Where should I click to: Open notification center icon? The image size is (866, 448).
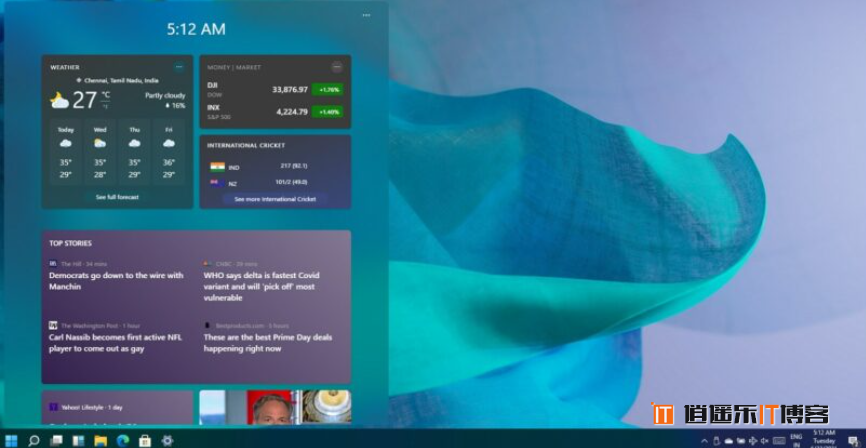(x=854, y=441)
